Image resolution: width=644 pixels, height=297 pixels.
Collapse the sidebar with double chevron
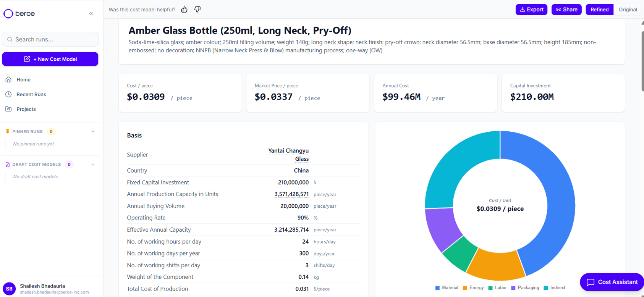[91, 14]
